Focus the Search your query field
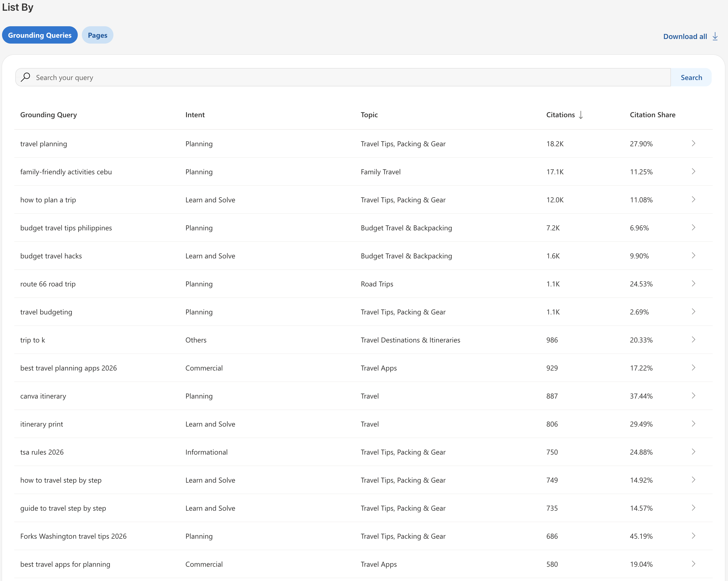Viewport: 728px width, 581px height. click(x=343, y=77)
